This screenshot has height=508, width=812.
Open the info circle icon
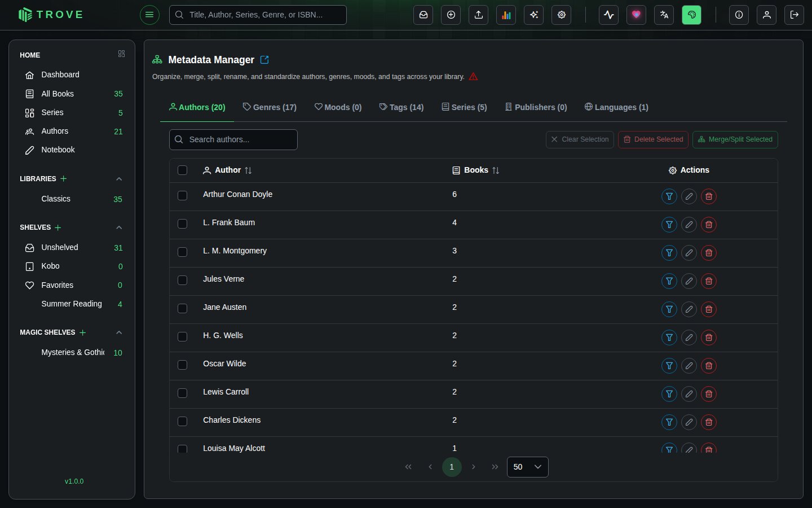click(739, 15)
